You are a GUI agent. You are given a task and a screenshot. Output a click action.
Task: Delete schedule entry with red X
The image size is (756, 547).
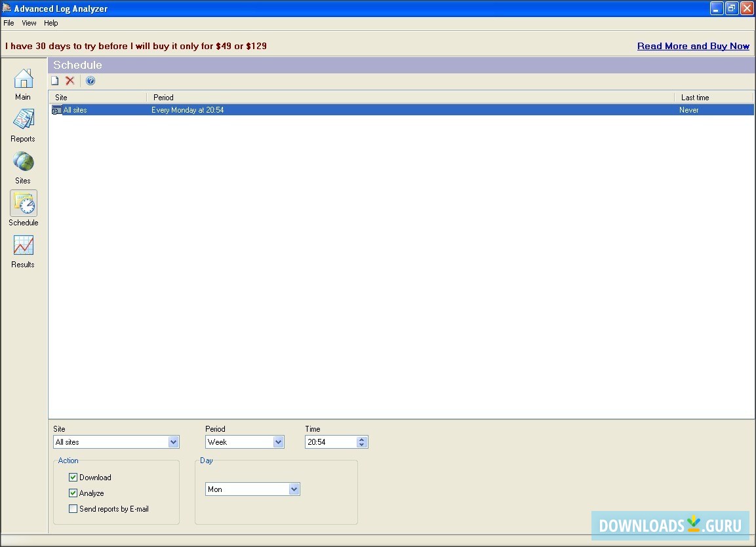click(x=70, y=81)
